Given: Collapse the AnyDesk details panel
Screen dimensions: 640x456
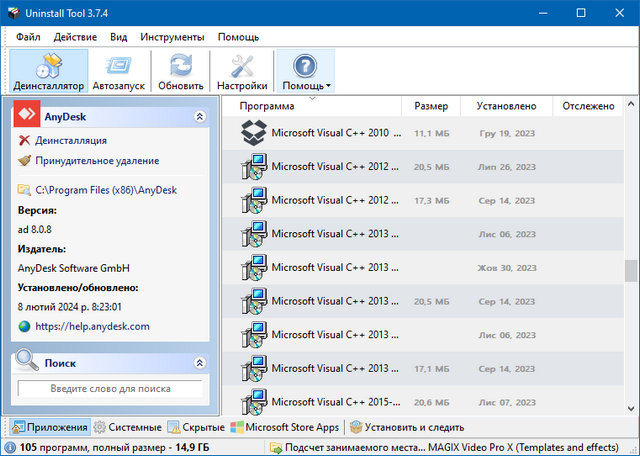Looking at the screenshot, I should (x=199, y=117).
